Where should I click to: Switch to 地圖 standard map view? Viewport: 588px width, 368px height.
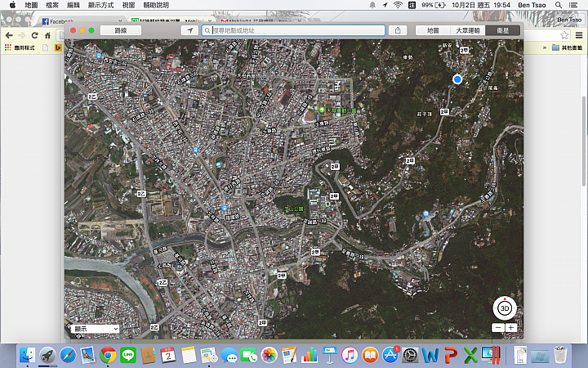click(x=433, y=30)
